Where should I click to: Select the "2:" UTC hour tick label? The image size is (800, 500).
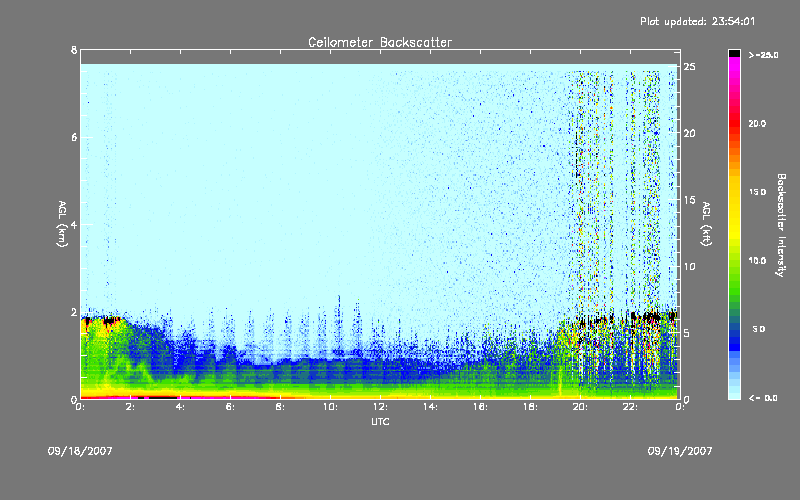point(131,407)
